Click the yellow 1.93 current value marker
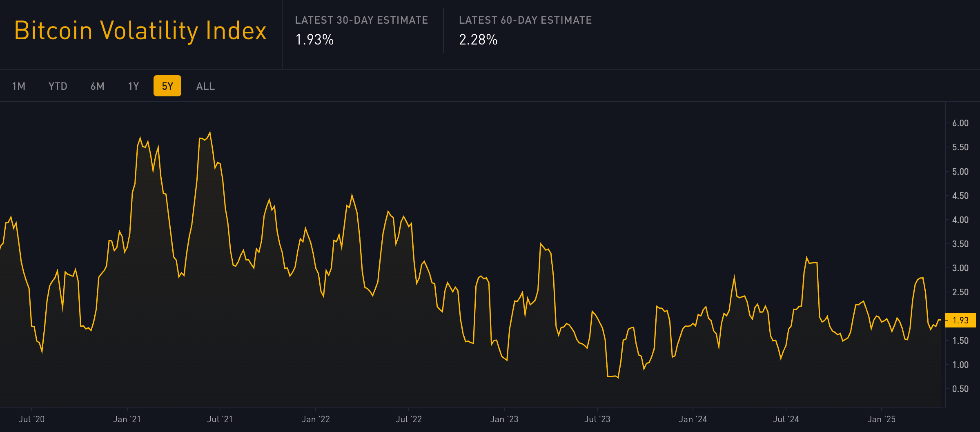This screenshot has width=980, height=432. [x=960, y=320]
